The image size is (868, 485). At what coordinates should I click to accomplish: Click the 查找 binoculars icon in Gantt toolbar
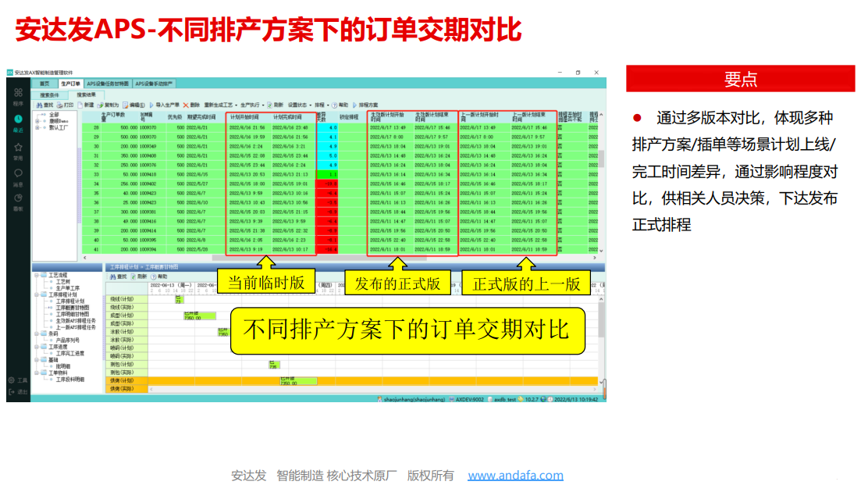[113, 276]
